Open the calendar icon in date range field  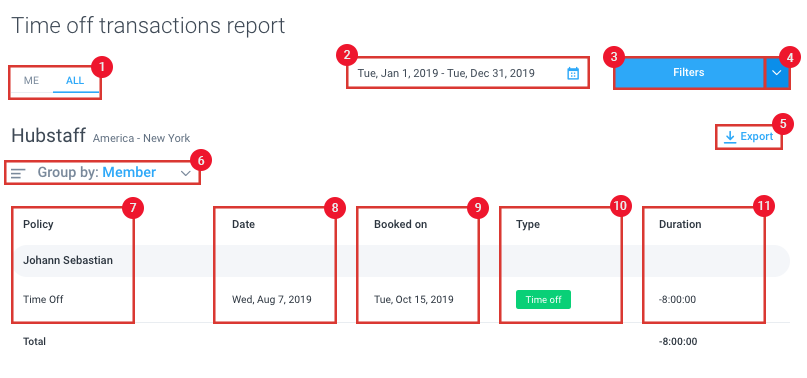pyautogui.click(x=573, y=73)
